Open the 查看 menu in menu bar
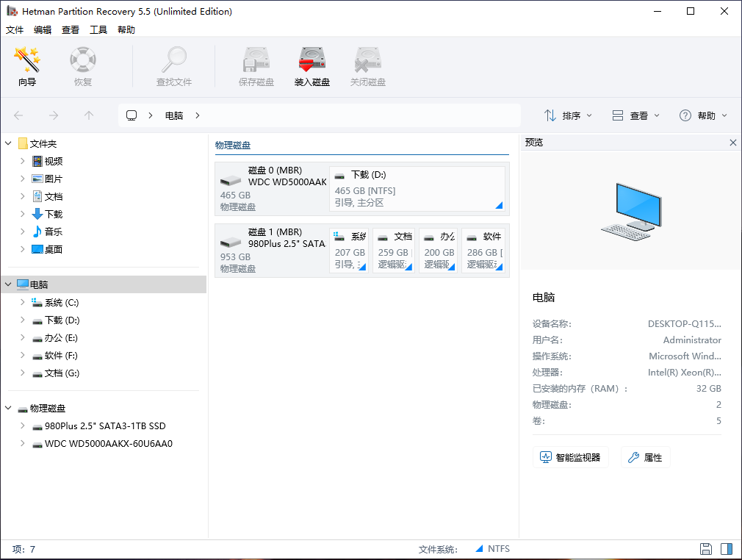The image size is (742, 560). pos(71,30)
